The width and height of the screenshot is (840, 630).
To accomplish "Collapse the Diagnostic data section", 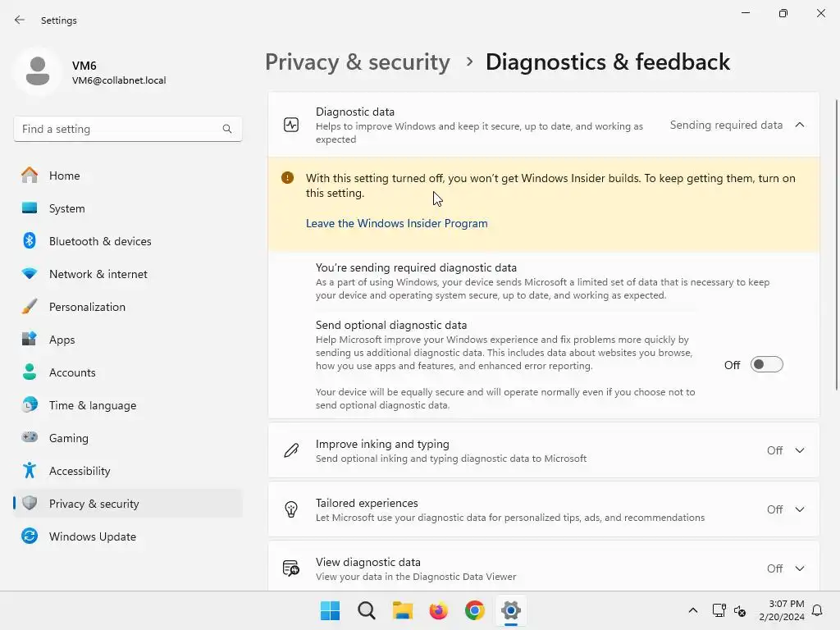I will pos(800,125).
